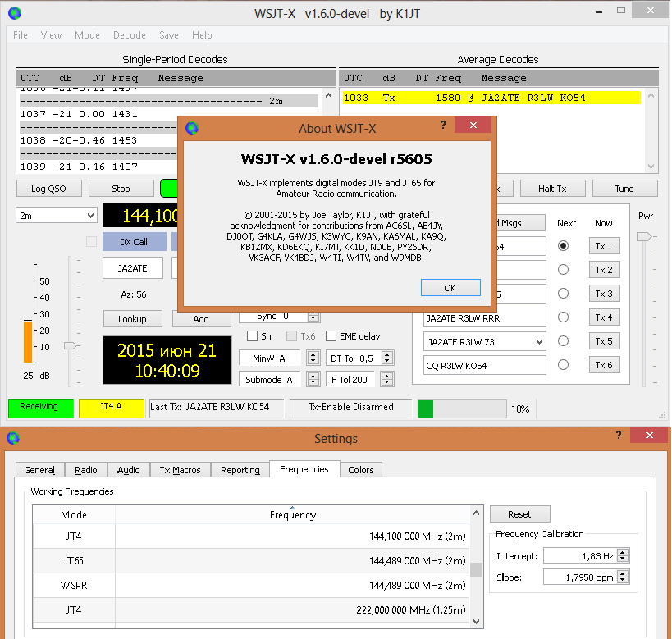Switch to the Colors tab
The image size is (672, 639).
(x=360, y=470)
